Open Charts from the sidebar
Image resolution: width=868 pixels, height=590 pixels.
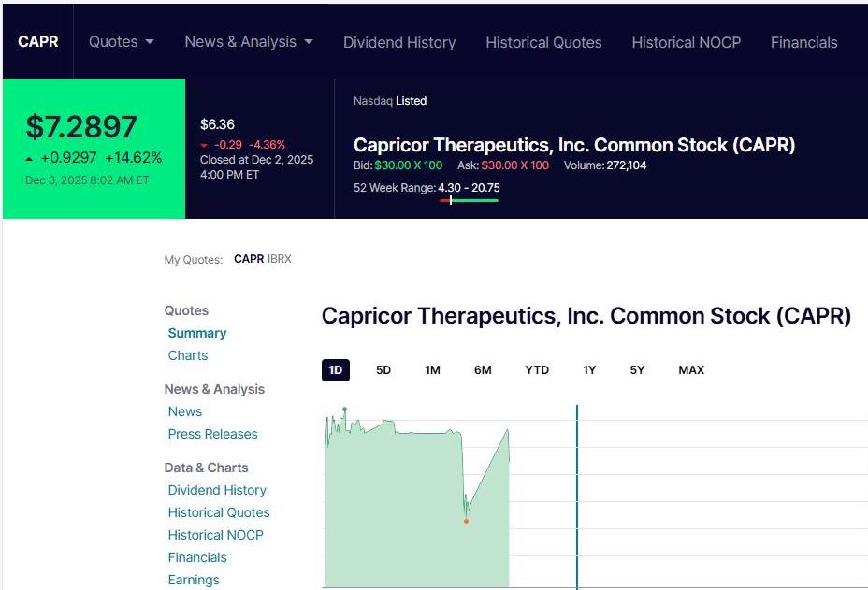pos(187,355)
